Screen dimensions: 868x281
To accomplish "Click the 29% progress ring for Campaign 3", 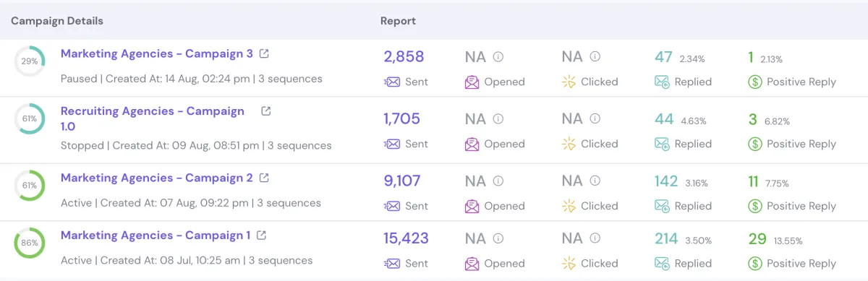I will coord(30,61).
